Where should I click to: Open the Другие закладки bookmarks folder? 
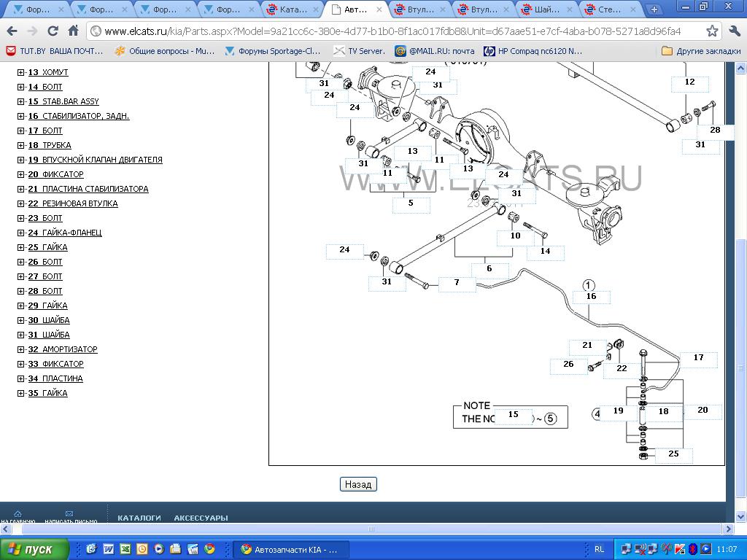[700, 51]
